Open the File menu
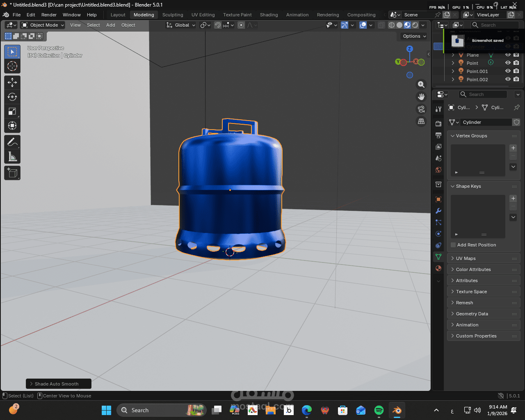The height and width of the screenshot is (420, 525). click(x=16, y=15)
